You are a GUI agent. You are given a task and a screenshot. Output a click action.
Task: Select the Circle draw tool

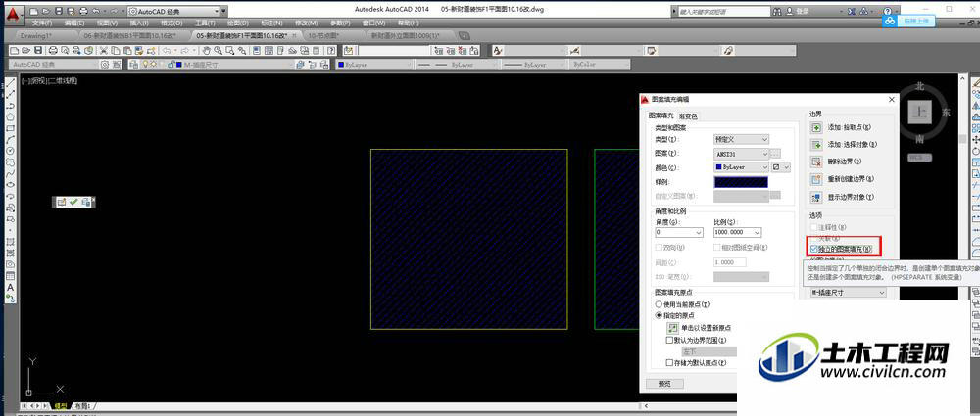[x=10, y=151]
